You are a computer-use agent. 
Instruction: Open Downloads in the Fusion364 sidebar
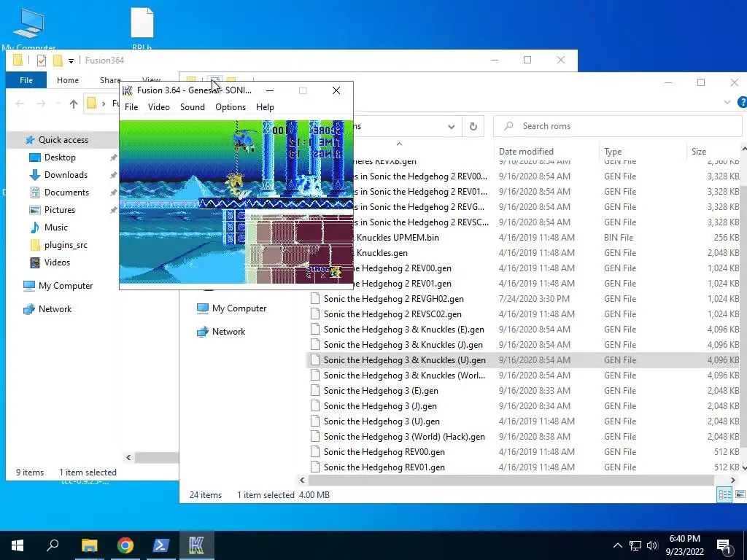[66, 175]
